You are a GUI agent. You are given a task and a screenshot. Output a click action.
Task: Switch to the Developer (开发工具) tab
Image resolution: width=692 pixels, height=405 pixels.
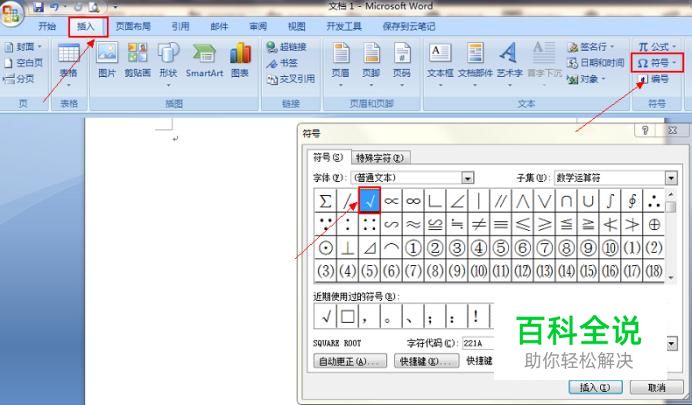point(344,26)
